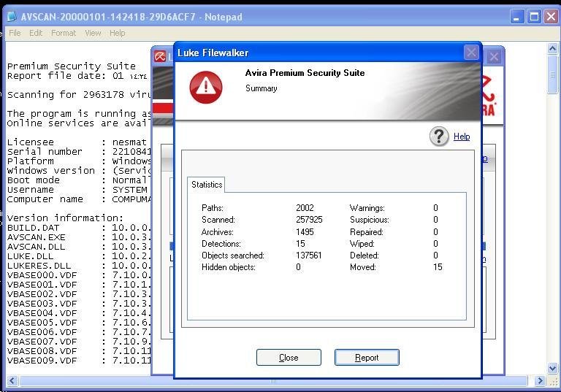Open the Help link in the Summary dialog

point(462,137)
